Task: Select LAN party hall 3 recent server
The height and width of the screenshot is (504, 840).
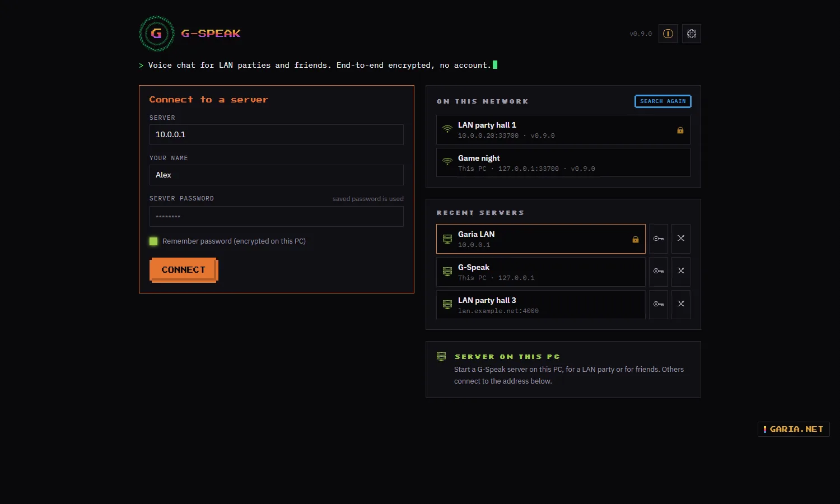Action: coord(541,305)
